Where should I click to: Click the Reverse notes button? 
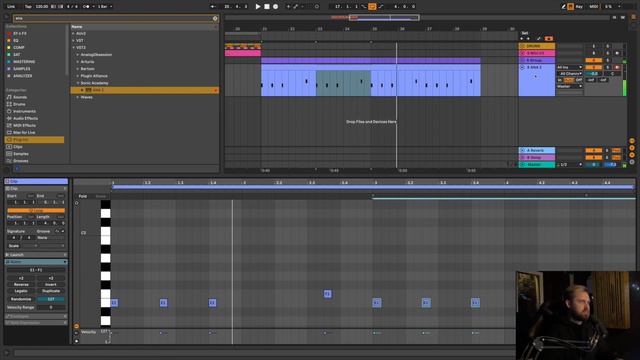21,284
